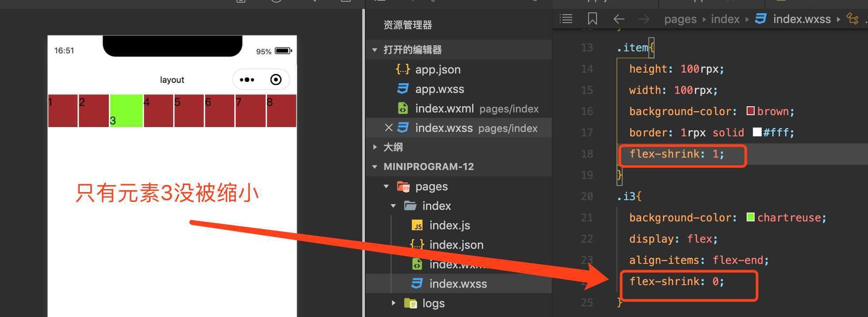868x317 pixels.
Task: Click the brown color swatch on line 16
Action: pyautogui.click(x=750, y=111)
